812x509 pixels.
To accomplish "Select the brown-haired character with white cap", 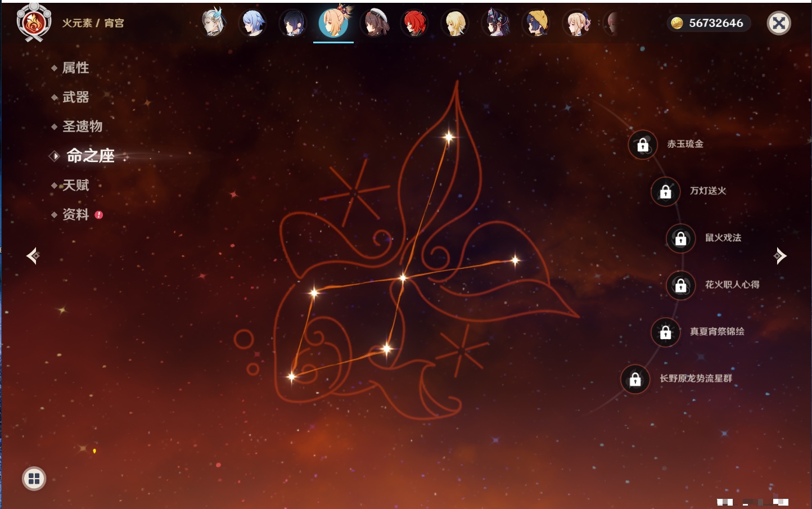I will pyautogui.click(x=375, y=23).
